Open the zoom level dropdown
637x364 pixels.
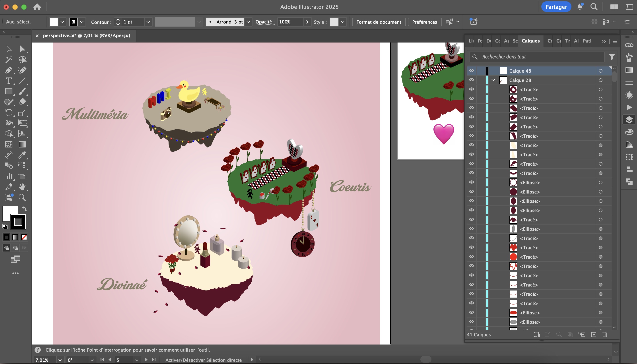tap(60, 360)
